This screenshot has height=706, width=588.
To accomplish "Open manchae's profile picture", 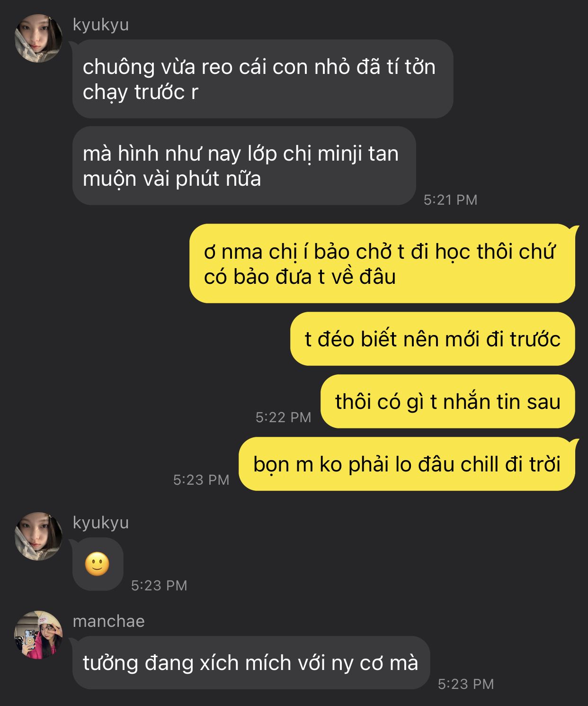I will point(38,635).
